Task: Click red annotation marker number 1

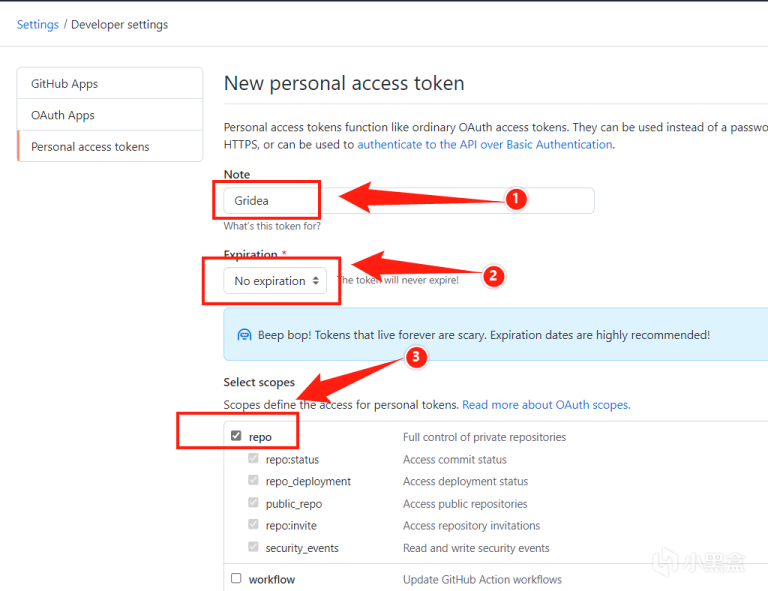Action: (515, 199)
